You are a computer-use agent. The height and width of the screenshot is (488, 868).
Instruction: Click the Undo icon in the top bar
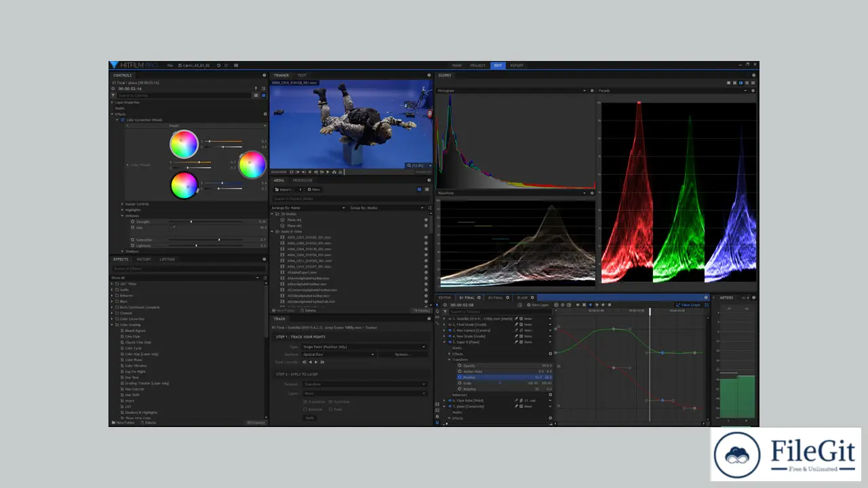point(218,65)
